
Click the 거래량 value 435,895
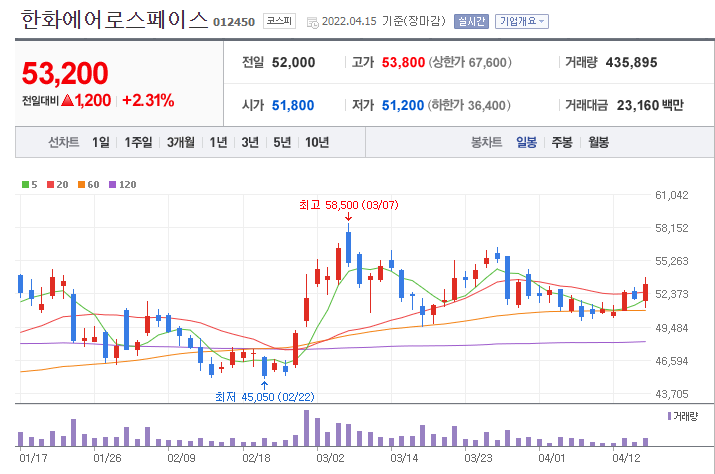tap(632, 63)
